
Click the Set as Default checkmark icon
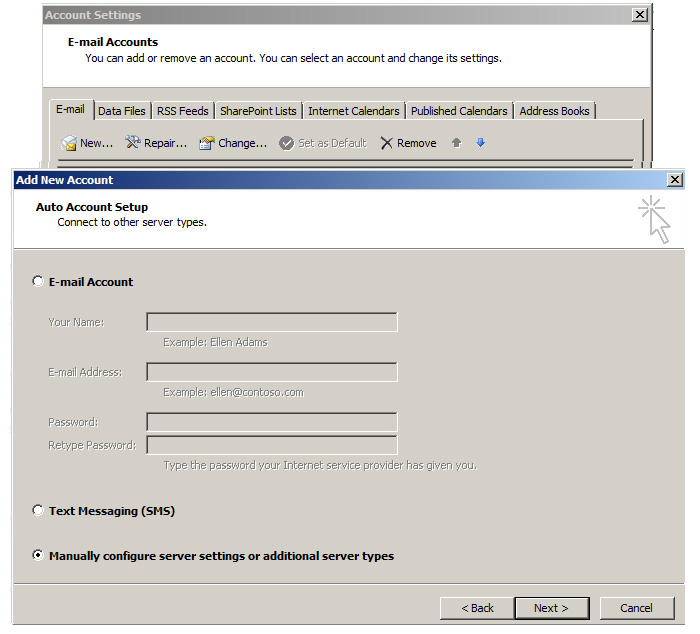coord(287,143)
